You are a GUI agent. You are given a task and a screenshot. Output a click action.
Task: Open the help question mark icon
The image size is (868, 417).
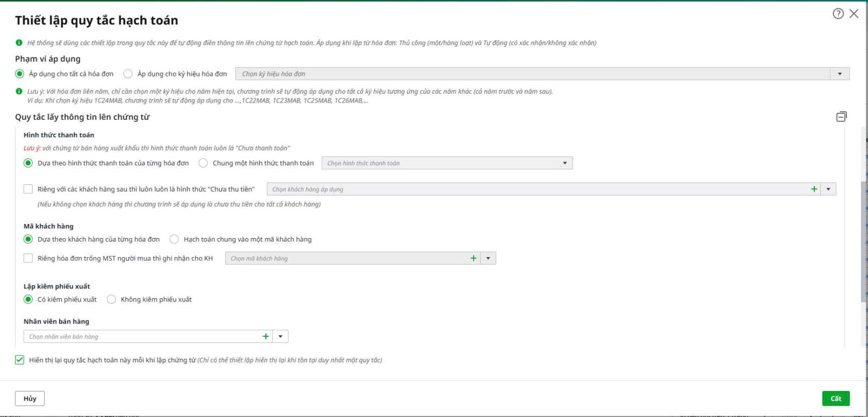click(838, 14)
